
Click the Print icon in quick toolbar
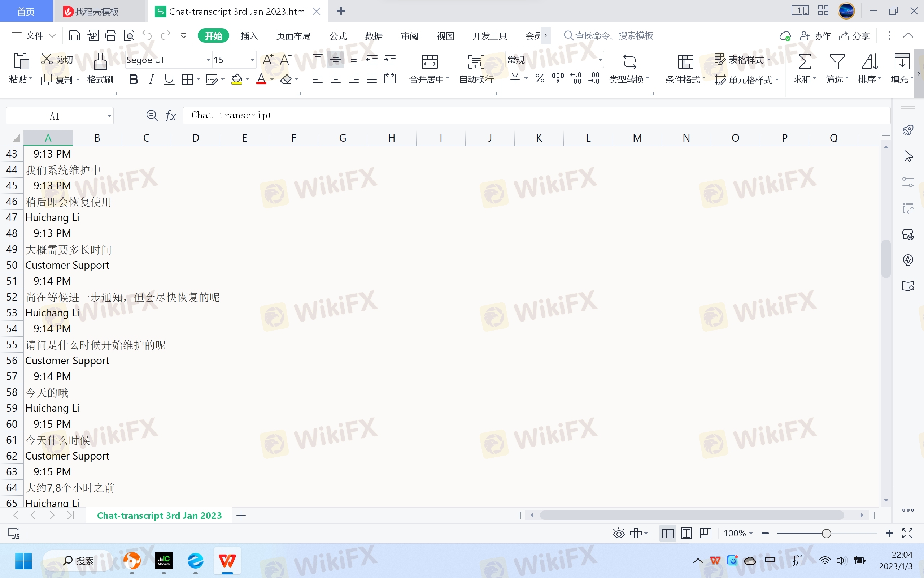(x=111, y=35)
